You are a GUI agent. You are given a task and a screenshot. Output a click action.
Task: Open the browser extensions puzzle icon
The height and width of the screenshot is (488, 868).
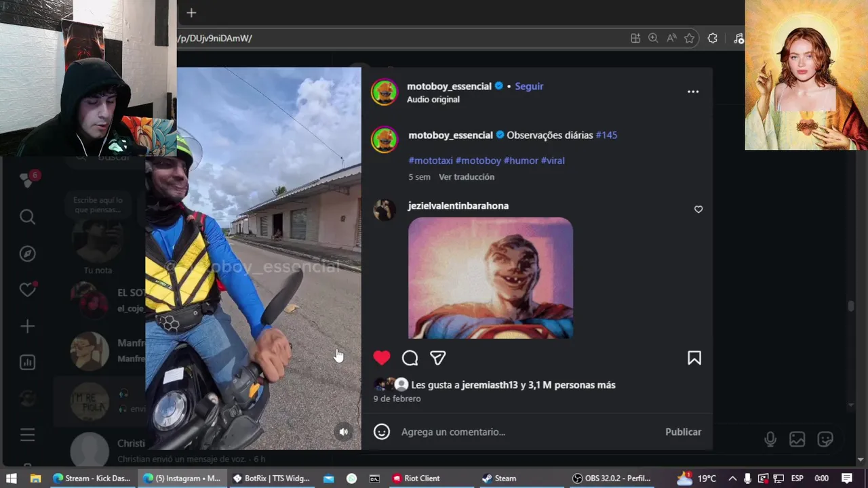coord(712,39)
